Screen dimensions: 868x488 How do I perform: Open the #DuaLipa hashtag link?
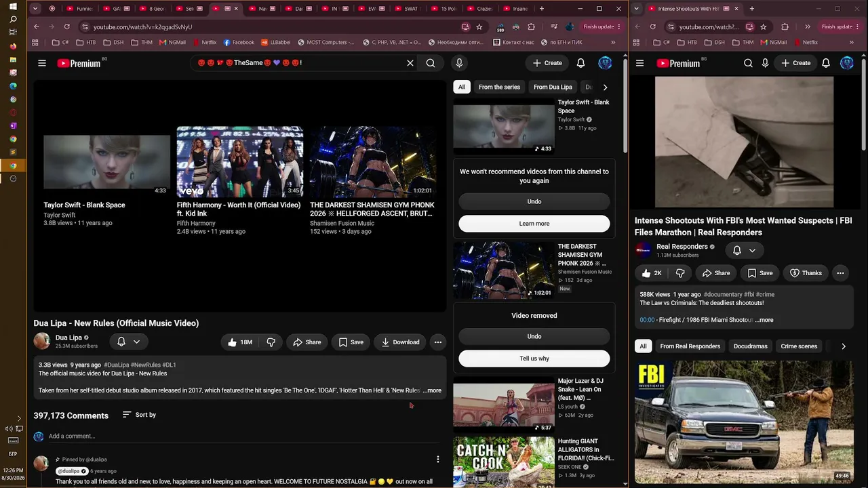(x=116, y=365)
